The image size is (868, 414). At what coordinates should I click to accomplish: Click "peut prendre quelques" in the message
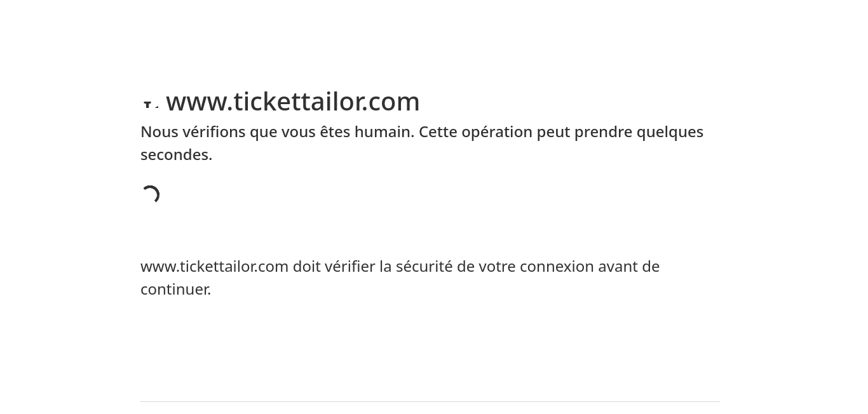620,132
